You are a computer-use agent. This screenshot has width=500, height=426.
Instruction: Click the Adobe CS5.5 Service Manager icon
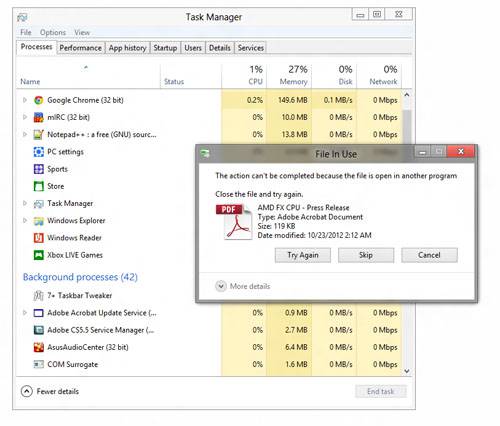click(39, 330)
